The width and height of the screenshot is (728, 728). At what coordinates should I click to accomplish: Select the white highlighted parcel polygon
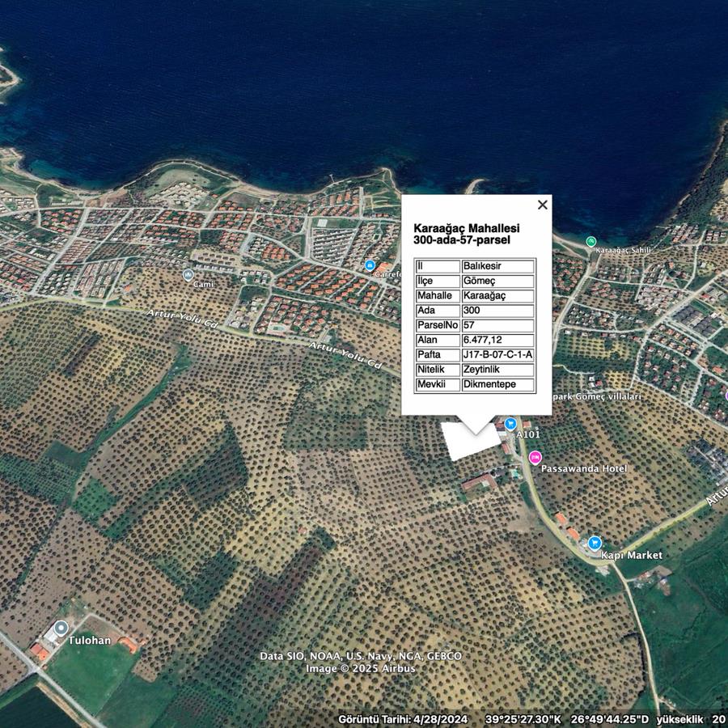click(469, 442)
